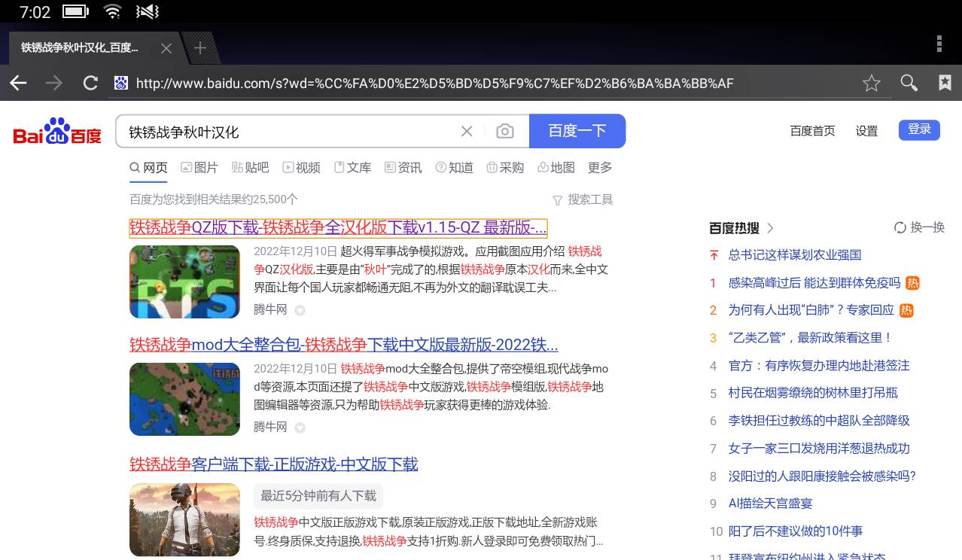Refresh hot list with 换一换
Screen dimensions: 962x560
click(x=919, y=227)
